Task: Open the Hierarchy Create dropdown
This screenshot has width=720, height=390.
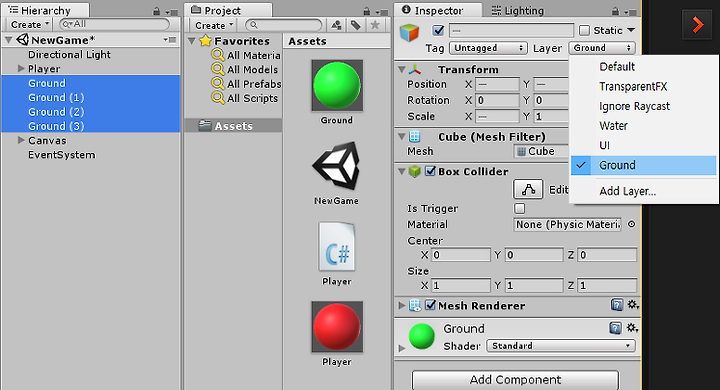Action: (30, 24)
